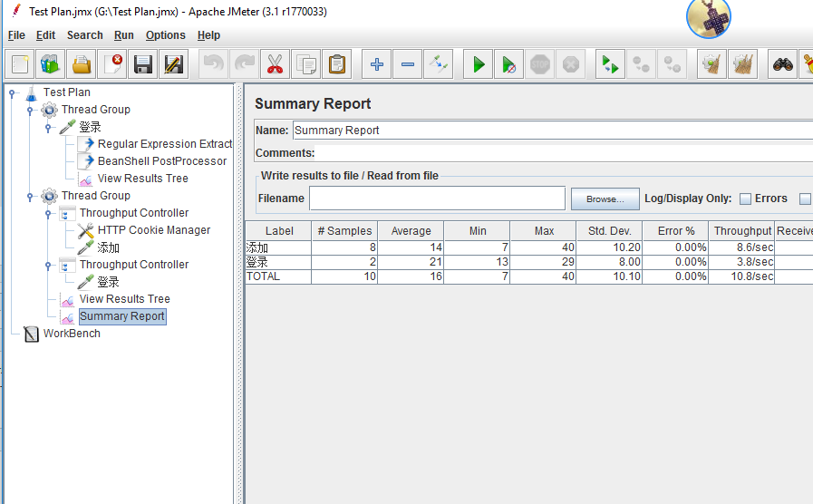
Task: Open the Options menu
Action: point(165,35)
